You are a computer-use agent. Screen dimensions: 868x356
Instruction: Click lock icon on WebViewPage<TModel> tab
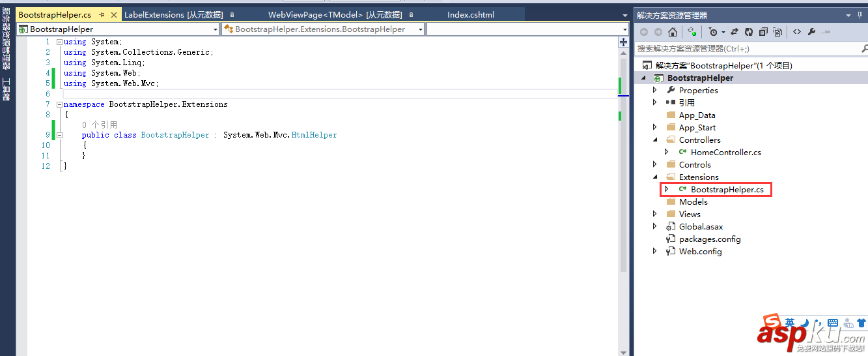pos(412,14)
